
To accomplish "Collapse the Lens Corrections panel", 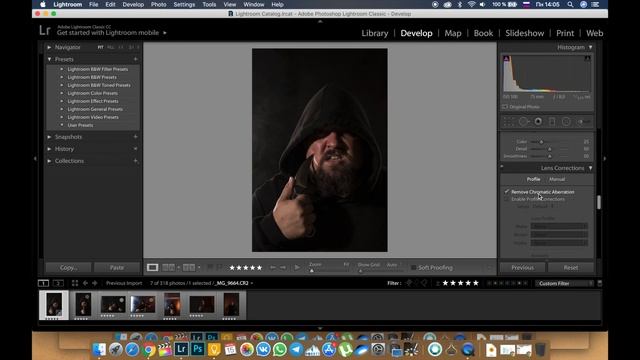I will pos(590,168).
